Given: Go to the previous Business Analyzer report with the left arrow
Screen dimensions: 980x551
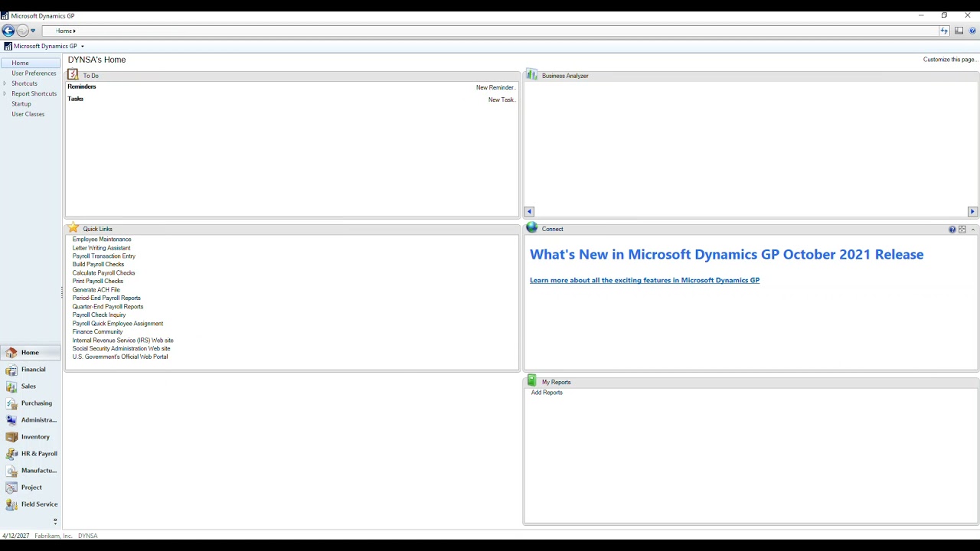Looking at the screenshot, I should point(529,211).
